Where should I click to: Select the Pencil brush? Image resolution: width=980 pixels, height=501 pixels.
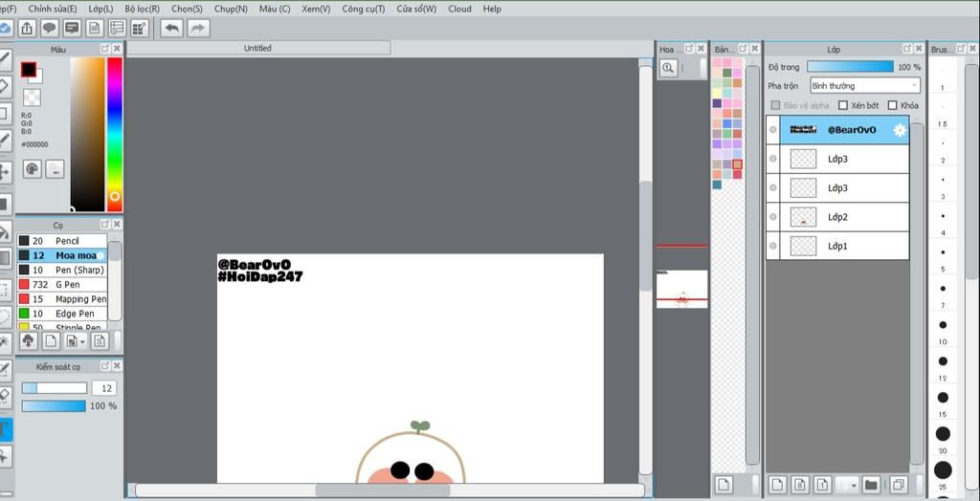pyautogui.click(x=62, y=241)
